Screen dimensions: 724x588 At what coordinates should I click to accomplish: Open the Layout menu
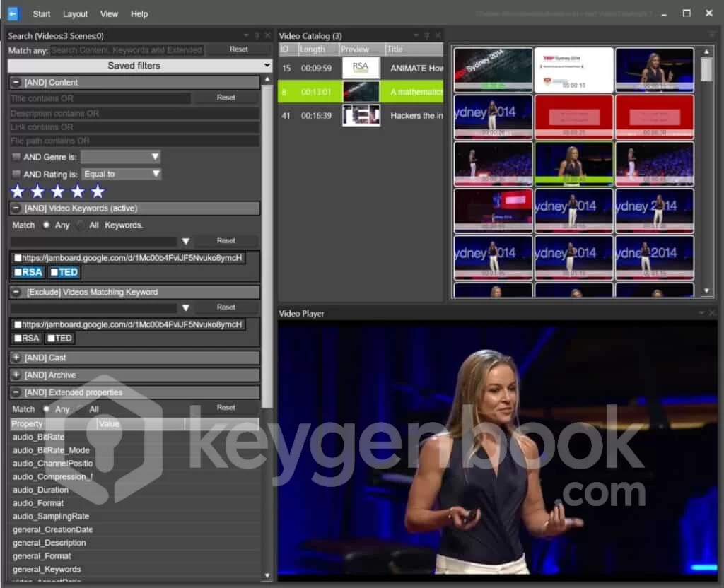[75, 14]
